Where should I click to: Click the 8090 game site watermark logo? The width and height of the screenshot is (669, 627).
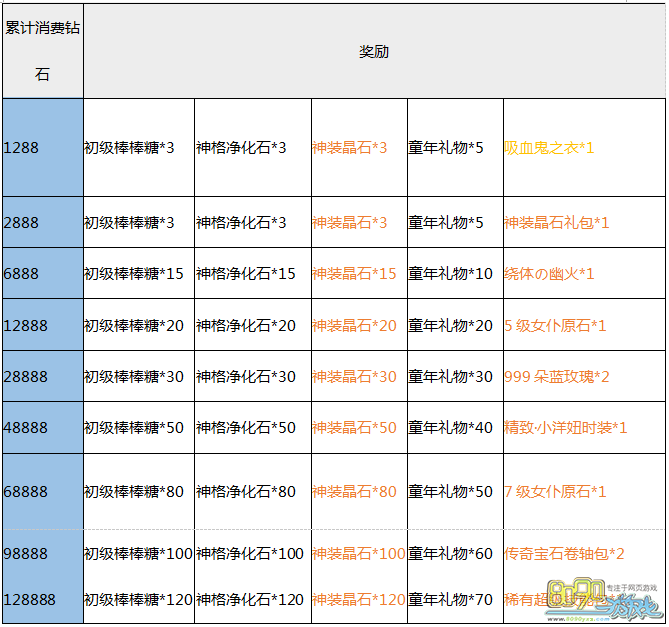[x=611, y=597]
